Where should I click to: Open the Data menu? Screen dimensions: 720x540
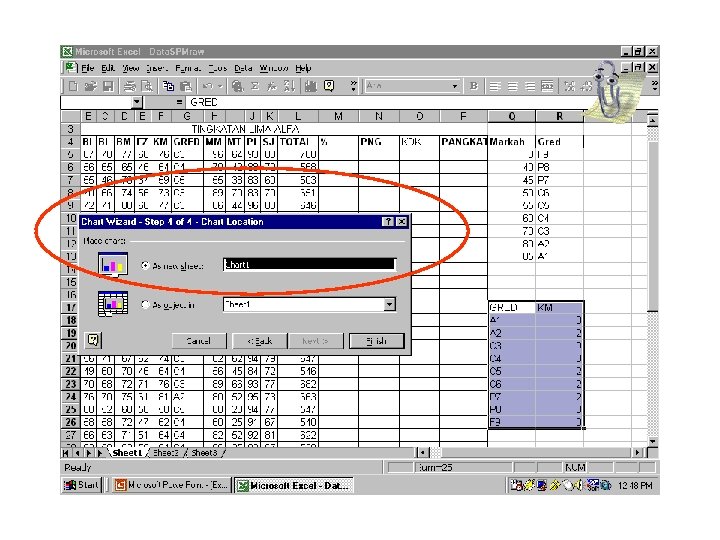243,68
